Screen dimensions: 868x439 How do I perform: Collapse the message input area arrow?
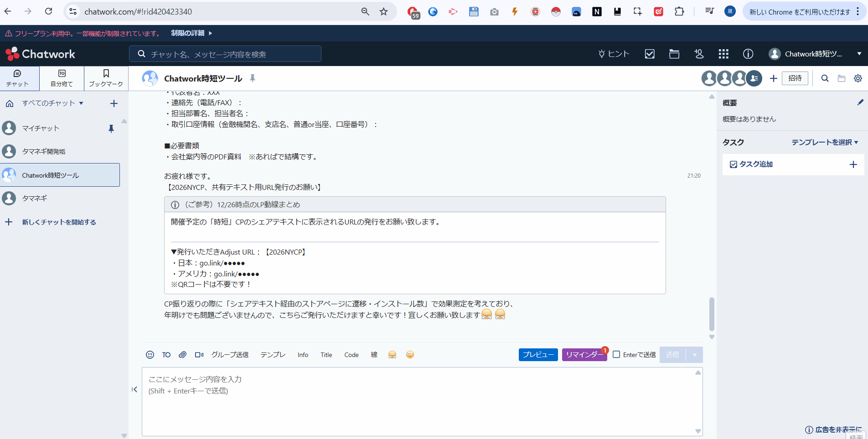[134, 389]
